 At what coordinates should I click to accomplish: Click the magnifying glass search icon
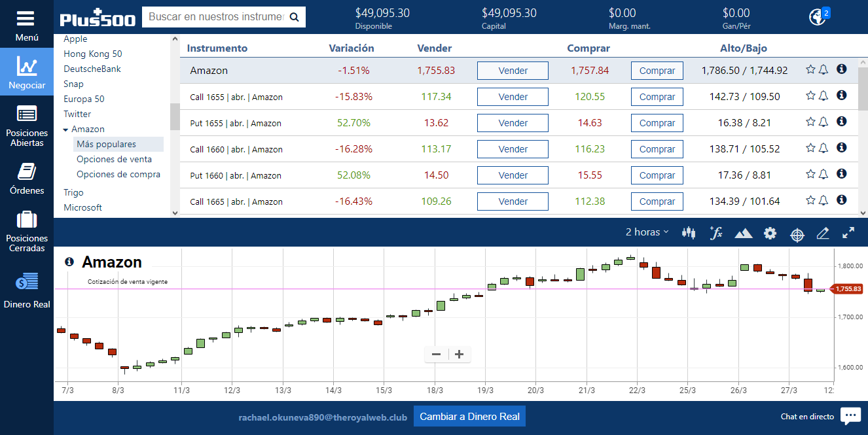coord(295,17)
